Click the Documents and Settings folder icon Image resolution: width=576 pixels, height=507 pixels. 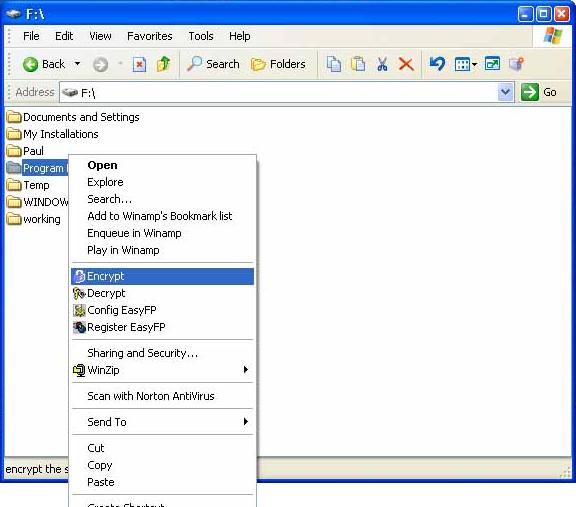[x=14, y=117]
